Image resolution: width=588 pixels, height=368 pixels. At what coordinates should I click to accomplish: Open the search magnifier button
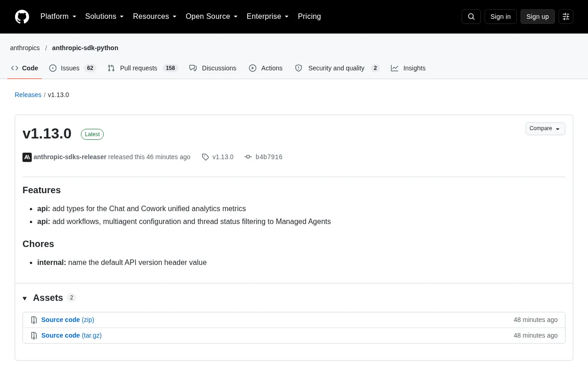(471, 17)
